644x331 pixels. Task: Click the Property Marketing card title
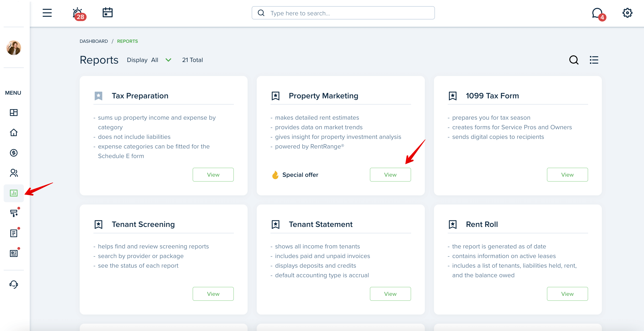coord(324,96)
